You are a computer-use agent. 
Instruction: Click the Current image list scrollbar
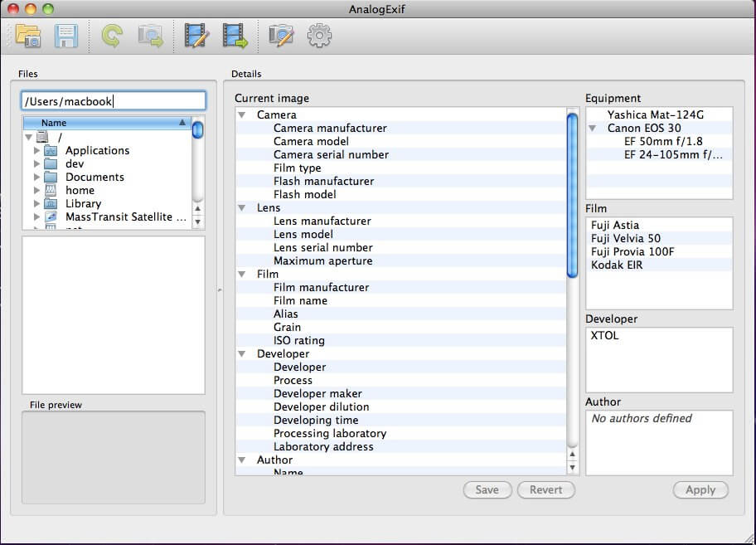[x=572, y=195]
